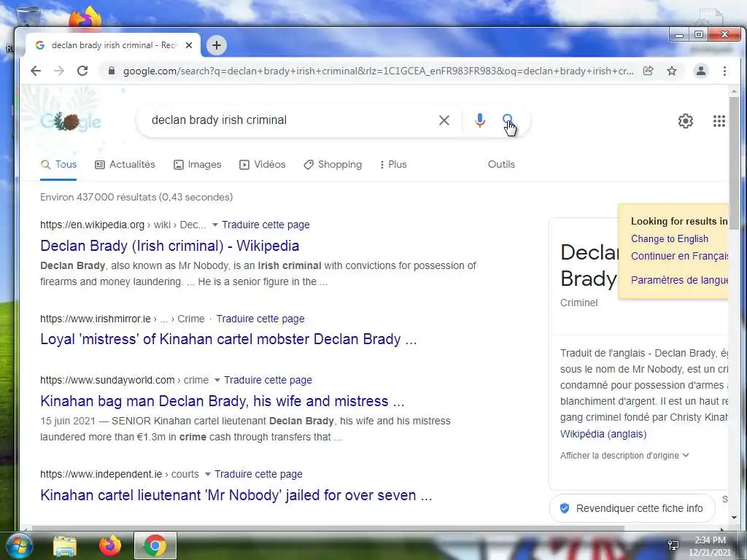Image resolution: width=747 pixels, height=560 pixels.
Task: Translate the Wikipedia result page
Action: pyautogui.click(x=266, y=225)
